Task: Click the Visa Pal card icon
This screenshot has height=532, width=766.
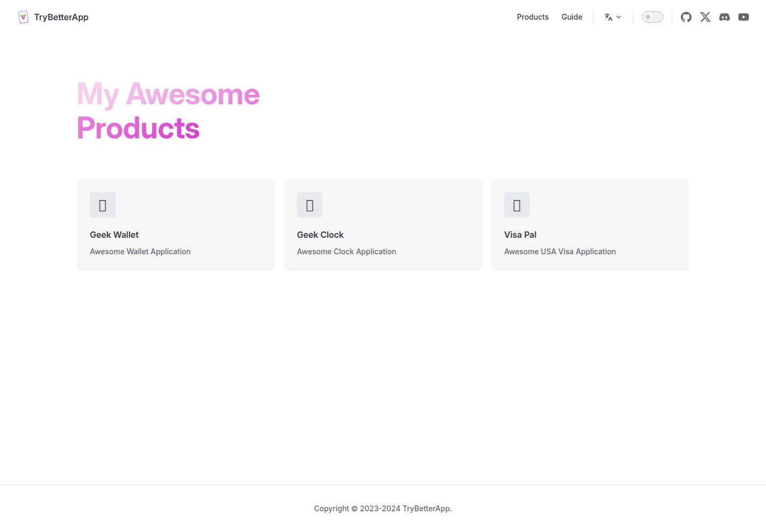Action: click(x=517, y=205)
